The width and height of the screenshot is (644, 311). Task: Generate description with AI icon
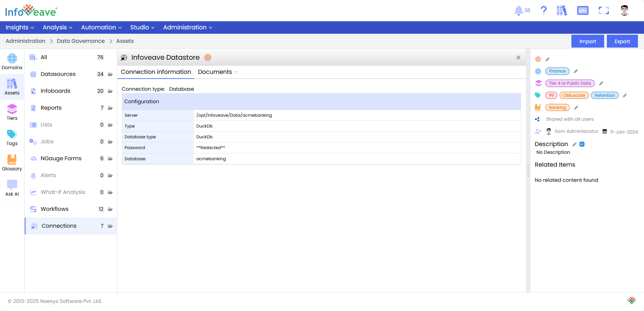(x=582, y=144)
